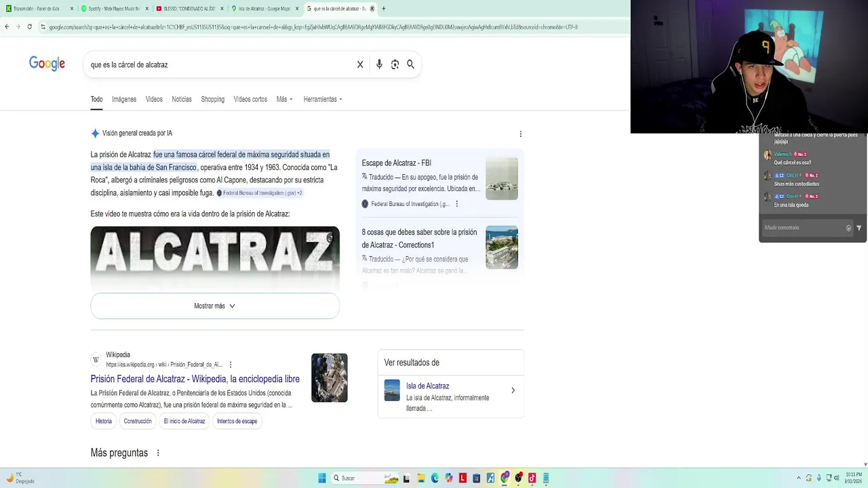
Task: Open File Explorer from taskbar
Action: pos(420,478)
